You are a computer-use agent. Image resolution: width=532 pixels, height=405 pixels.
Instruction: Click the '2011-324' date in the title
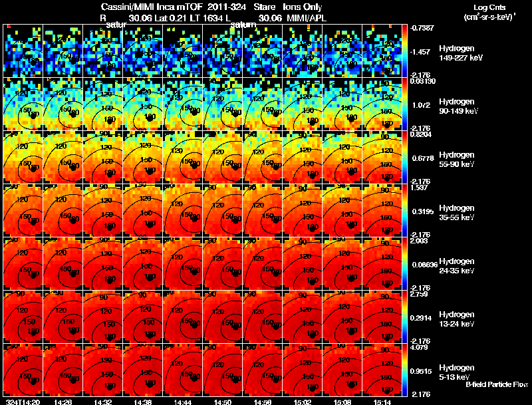(x=226, y=7)
